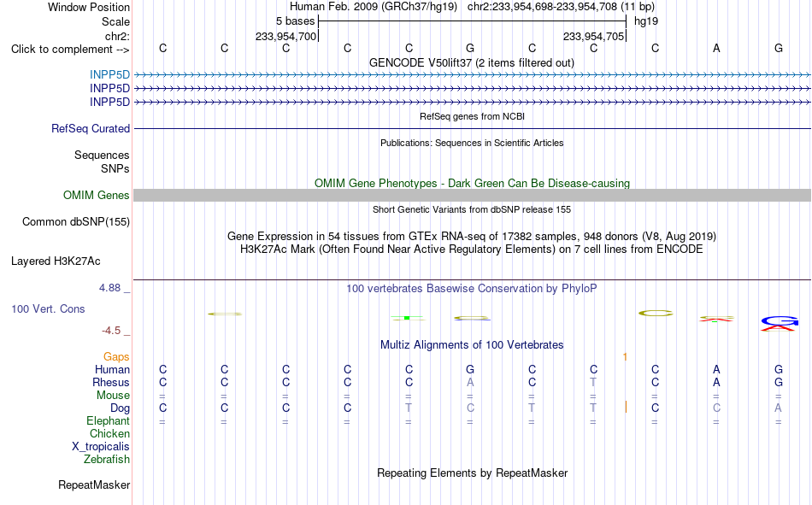Select the Human species label
The height and width of the screenshot is (505, 812).
click(112, 370)
